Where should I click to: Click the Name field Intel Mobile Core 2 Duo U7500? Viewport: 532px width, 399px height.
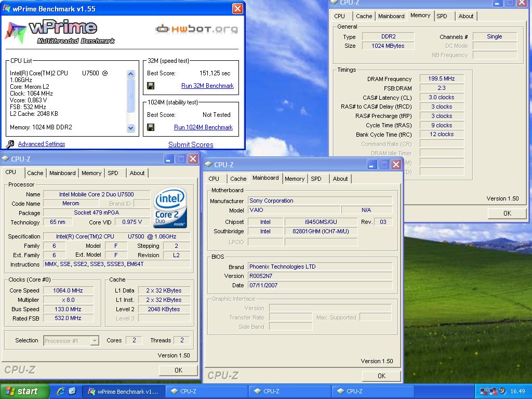pos(97,194)
